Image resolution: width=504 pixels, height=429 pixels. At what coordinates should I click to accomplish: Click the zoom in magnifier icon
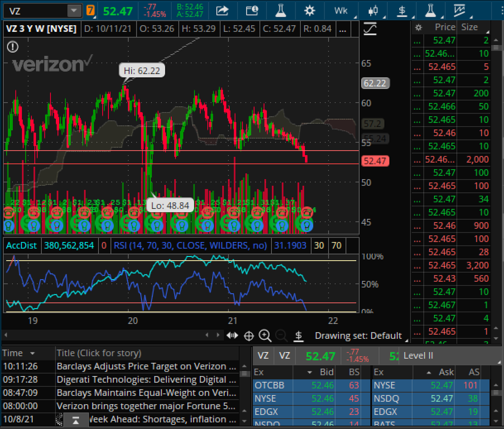pyautogui.click(x=265, y=335)
